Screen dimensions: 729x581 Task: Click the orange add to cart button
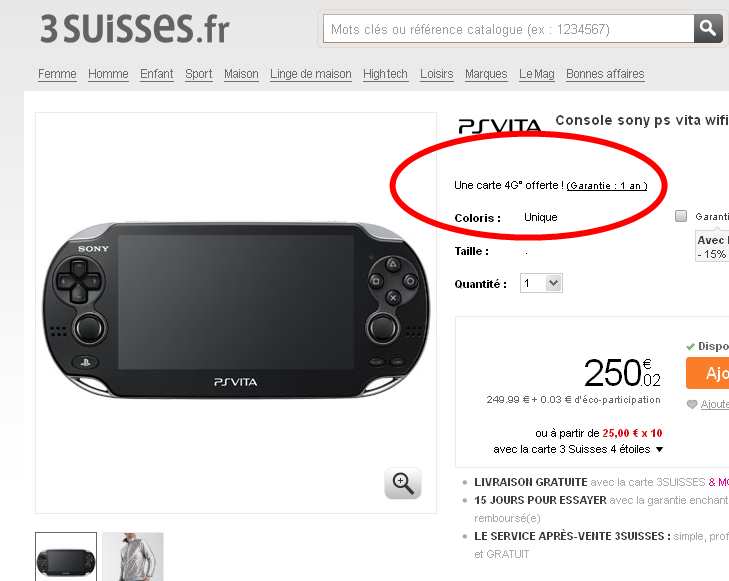(707, 373)
